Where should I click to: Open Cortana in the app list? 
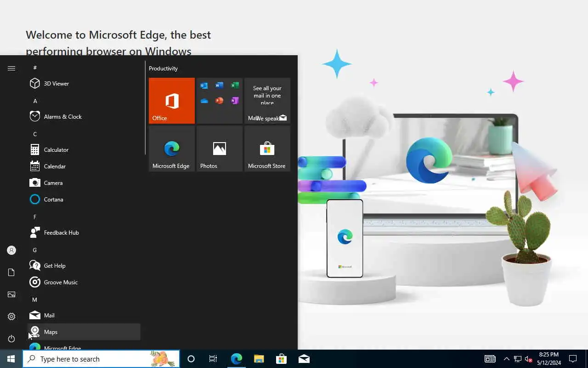(x=84, y=199)
